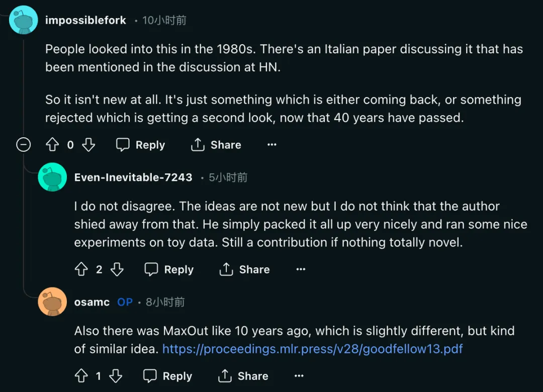Click the impossiblefork username
Screen dimensions: 543x392
85,21
